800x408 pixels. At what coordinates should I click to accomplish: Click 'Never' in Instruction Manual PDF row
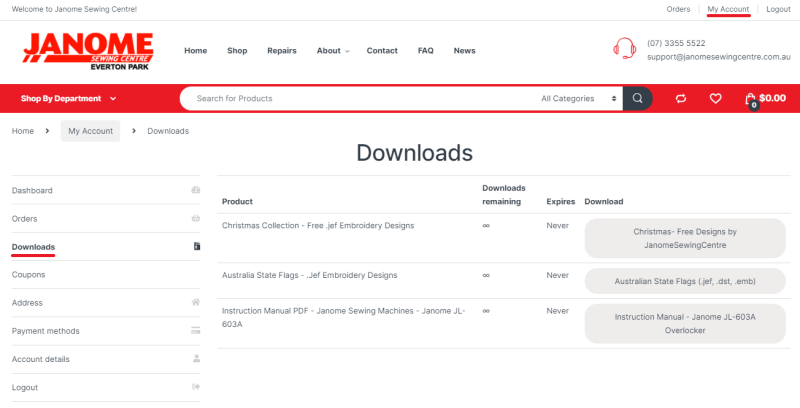(557, 311)
